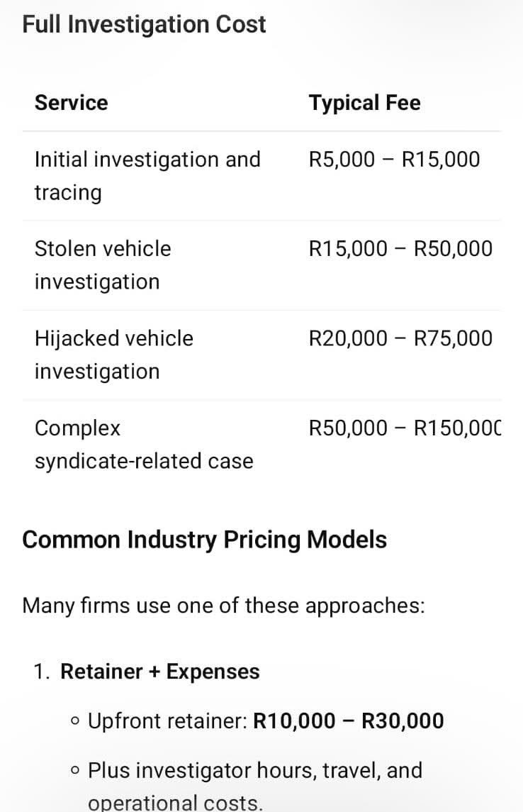Select the Typical Fee column header
The height and width of the screenshot is (812, 523).
(x=364, y=103)
